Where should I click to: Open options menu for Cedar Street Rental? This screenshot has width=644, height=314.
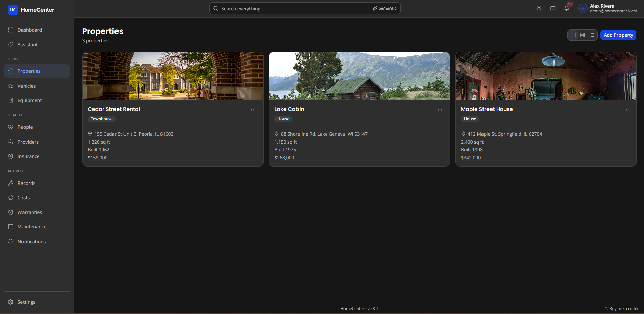pyautogui.click(x=253, y=110)
